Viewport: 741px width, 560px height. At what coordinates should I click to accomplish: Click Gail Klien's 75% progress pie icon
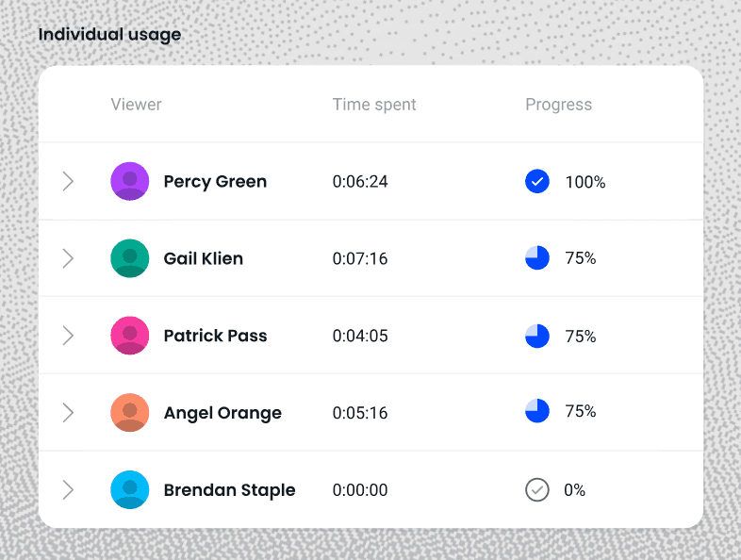[x=537, y=258]
